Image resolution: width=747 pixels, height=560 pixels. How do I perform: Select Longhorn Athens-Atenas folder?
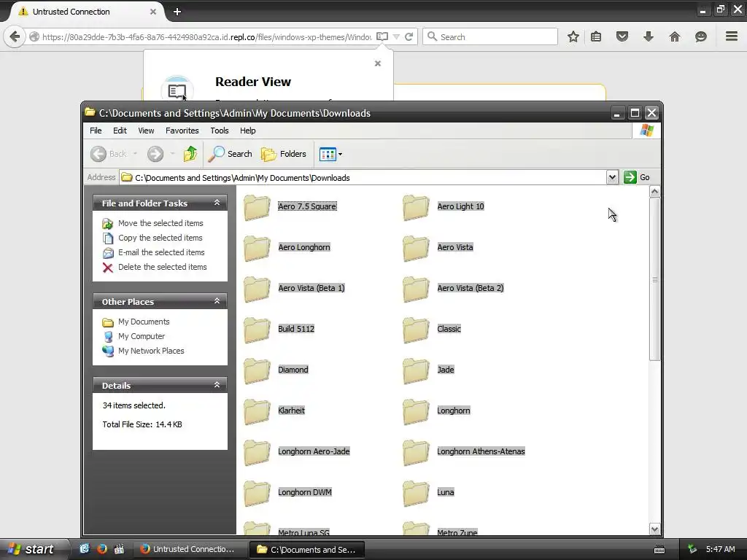464,452
